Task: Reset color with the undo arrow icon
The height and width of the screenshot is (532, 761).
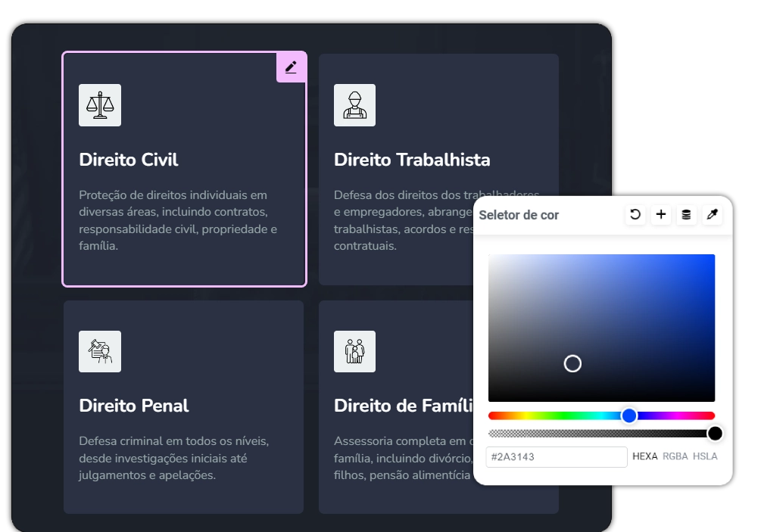Action: (635, 215)
